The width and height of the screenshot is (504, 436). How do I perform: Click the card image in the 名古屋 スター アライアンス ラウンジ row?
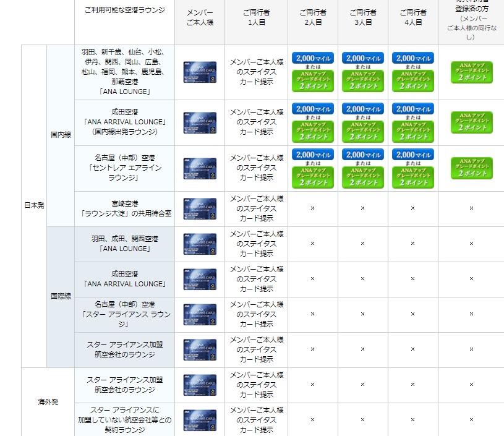click(200, 315)
